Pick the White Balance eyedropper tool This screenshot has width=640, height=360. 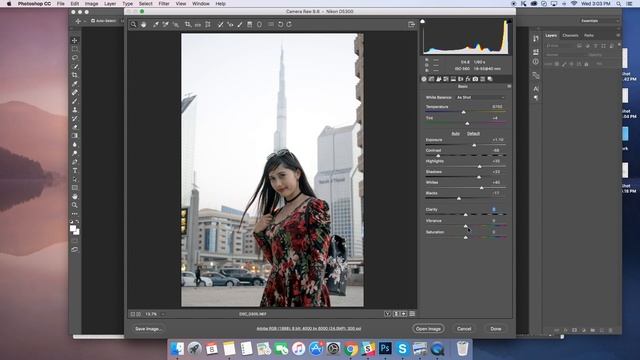point(156,24)
